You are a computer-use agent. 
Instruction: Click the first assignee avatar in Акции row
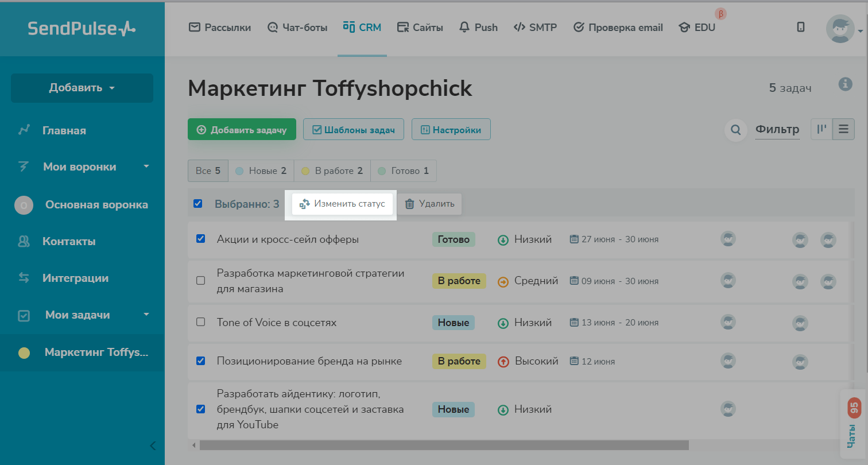coord(728,239)
